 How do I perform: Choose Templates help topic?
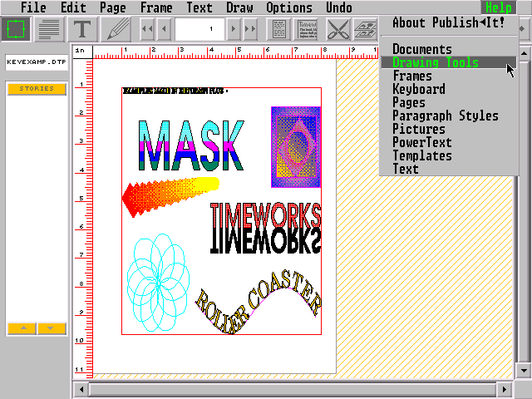coord(449,155)
